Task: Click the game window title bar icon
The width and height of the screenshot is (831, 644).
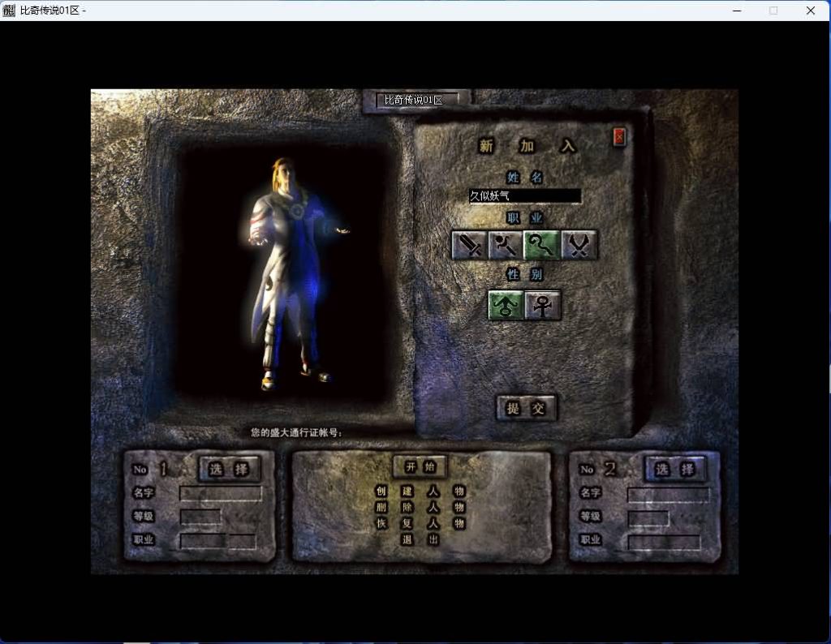Action: coord(9,10)
